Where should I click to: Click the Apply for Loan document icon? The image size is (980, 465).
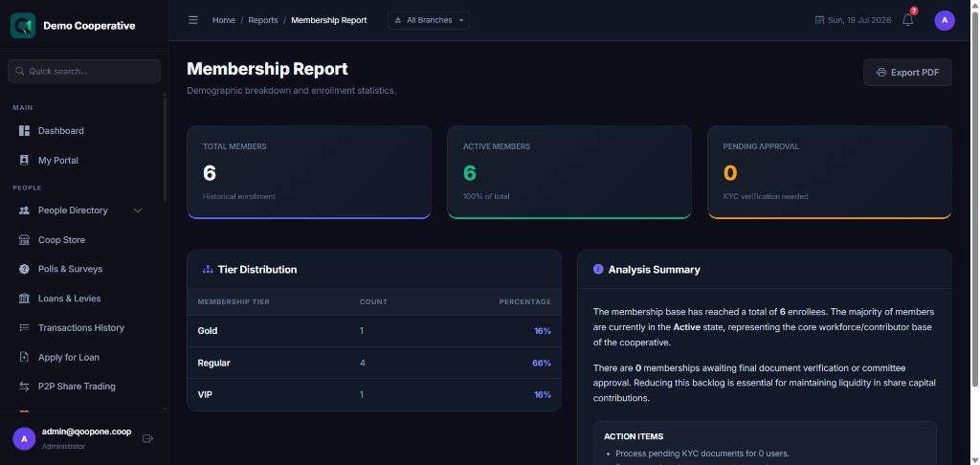tap(24, 358)
